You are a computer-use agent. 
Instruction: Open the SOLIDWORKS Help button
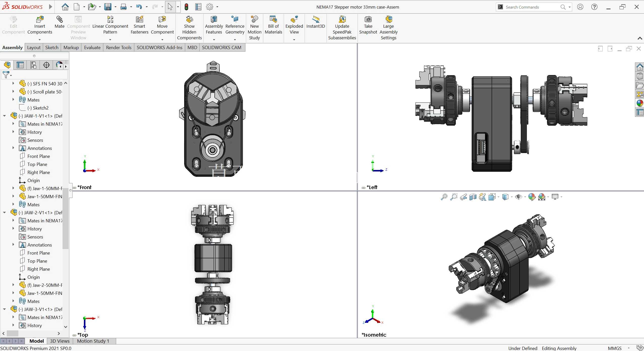594,7
